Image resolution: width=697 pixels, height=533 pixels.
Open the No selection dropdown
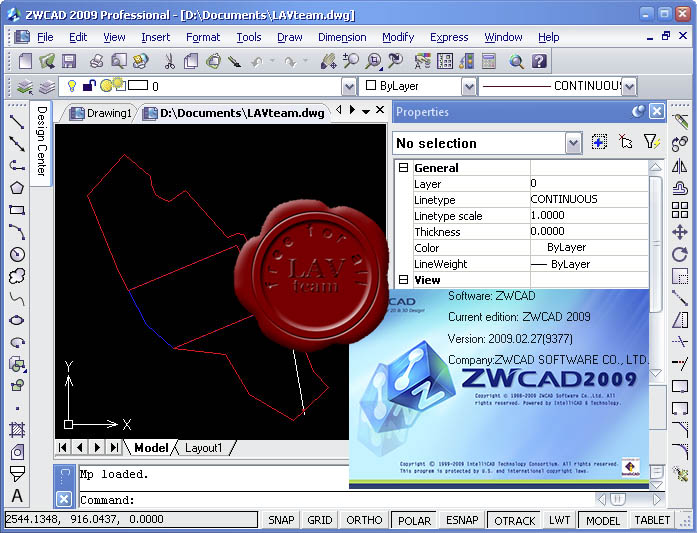point(573,143)
